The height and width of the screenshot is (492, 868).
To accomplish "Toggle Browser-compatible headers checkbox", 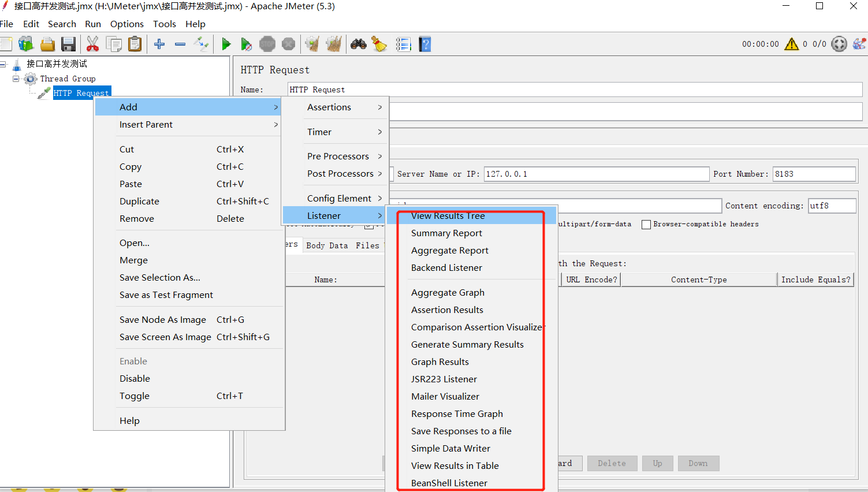I will click(646, 224).
